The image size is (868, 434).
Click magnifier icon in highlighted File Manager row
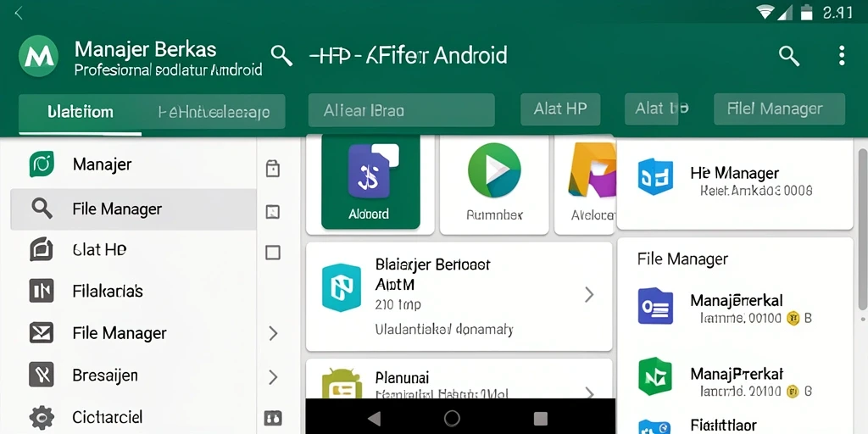[x=42, y=209]
